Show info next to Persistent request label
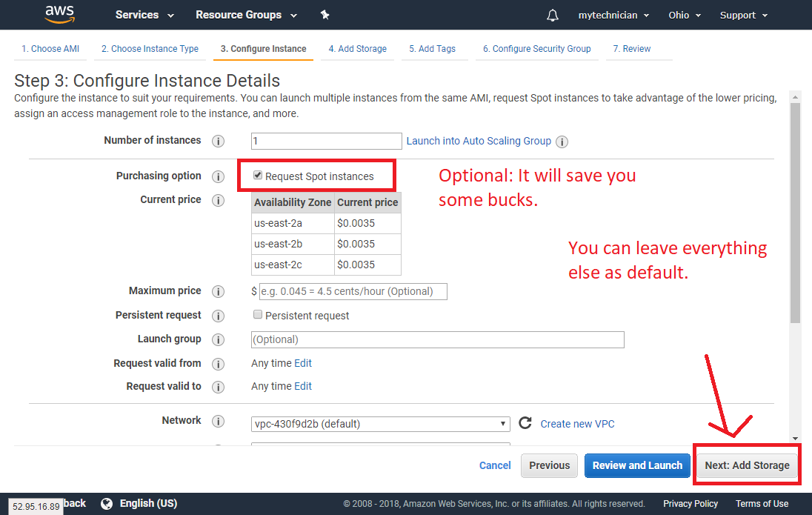 tap(218, 316)
